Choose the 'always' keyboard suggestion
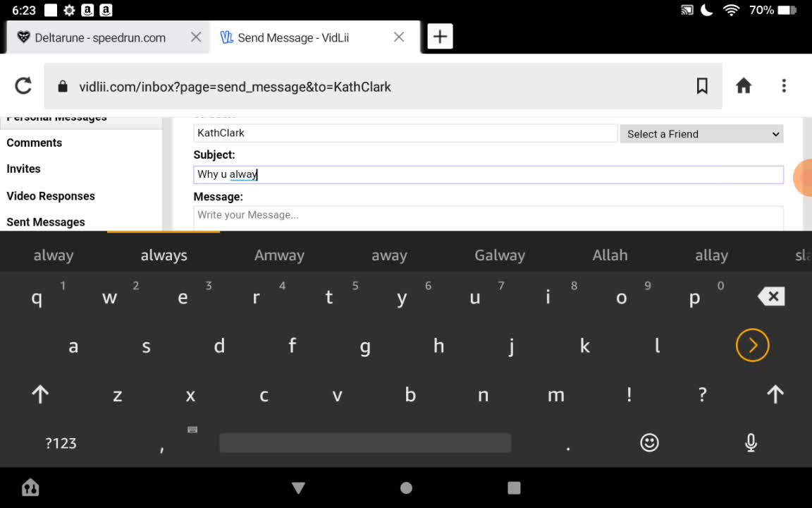Screen dimensions: 812x508 pos(164,255)
